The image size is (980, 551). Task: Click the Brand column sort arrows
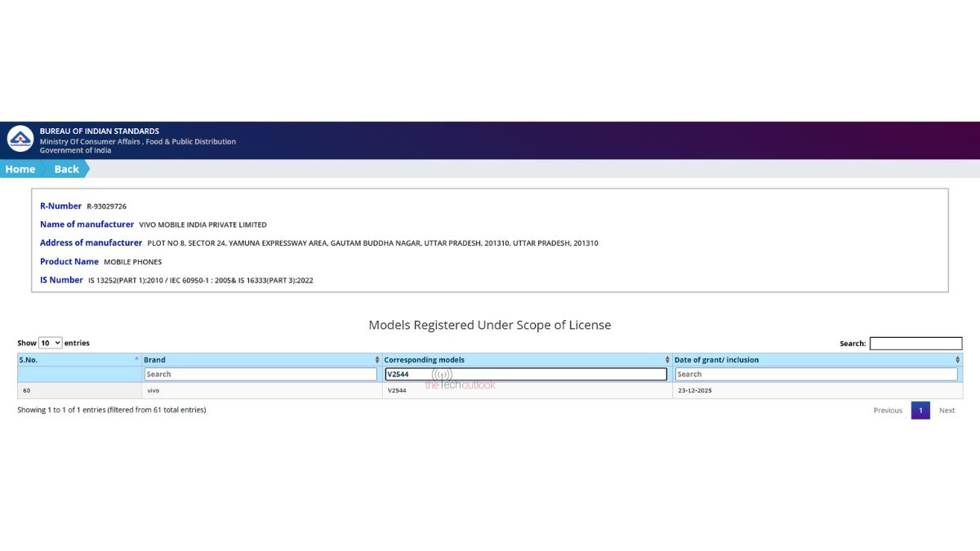click(376, 360)
